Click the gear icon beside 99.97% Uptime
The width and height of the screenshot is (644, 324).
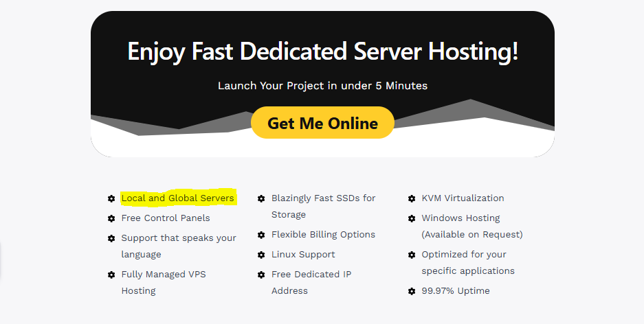412,291
